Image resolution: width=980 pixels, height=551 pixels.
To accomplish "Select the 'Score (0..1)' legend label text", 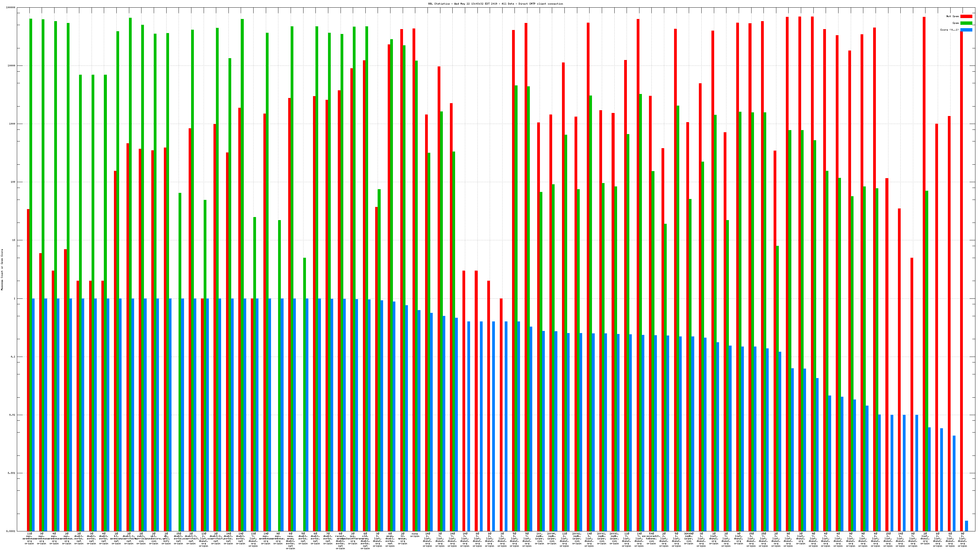I will 949,30.
